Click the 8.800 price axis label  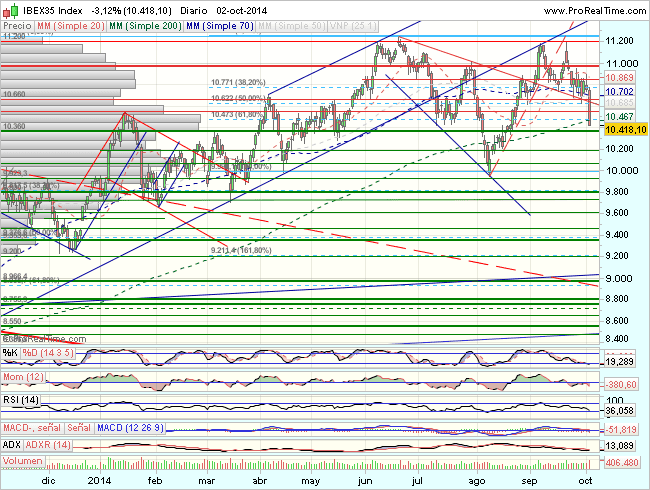[x=617, y=298]
